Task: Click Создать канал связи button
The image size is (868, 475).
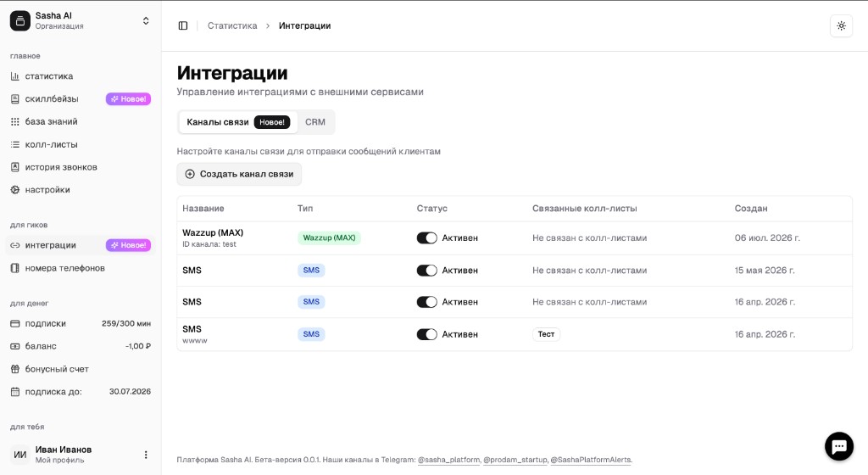Action: point(239,174)
